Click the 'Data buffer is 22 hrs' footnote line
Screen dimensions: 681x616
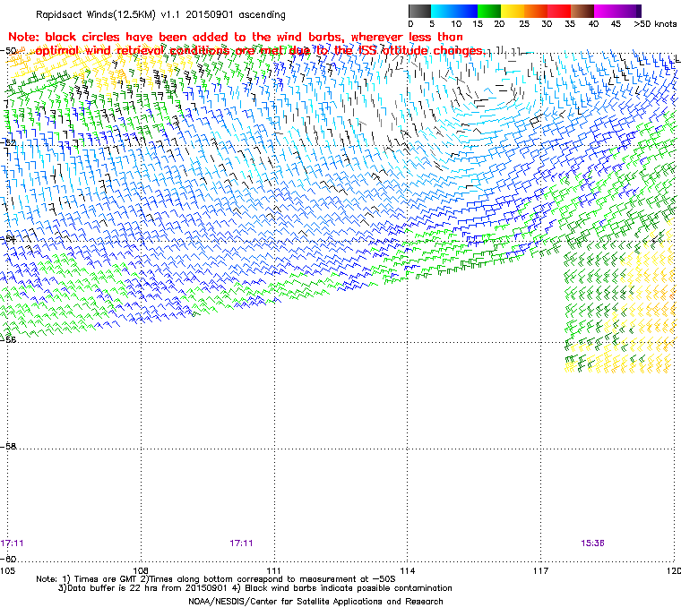(255, 588)
